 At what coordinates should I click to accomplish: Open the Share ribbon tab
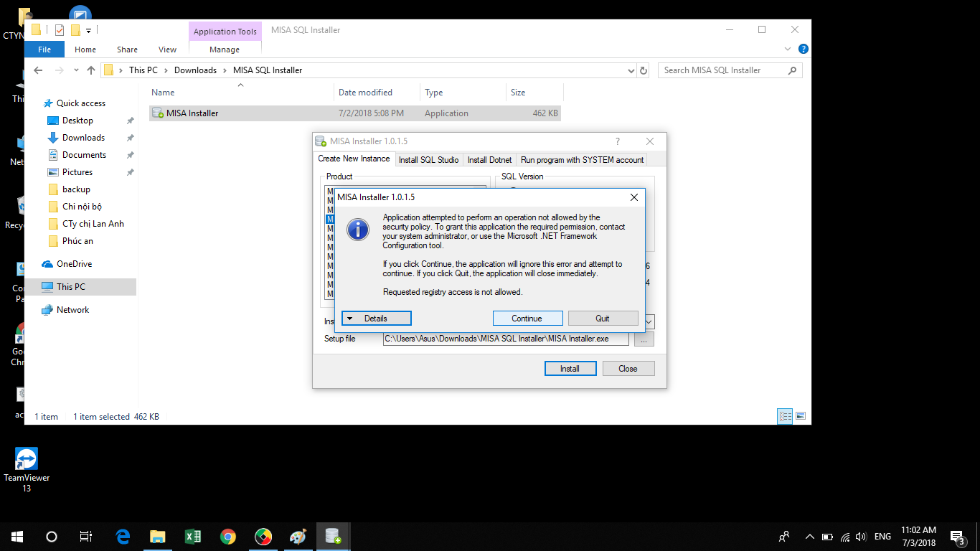[127, 50]
